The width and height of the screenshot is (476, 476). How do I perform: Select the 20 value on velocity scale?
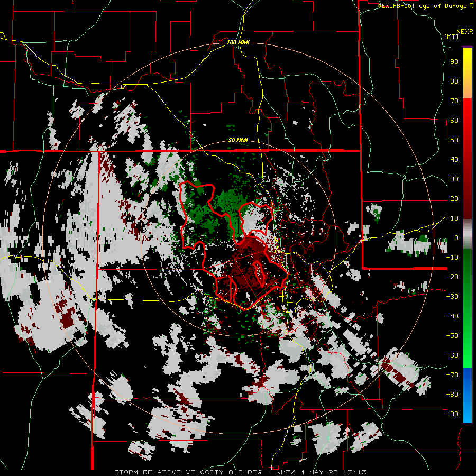click(x=454, y=198)
